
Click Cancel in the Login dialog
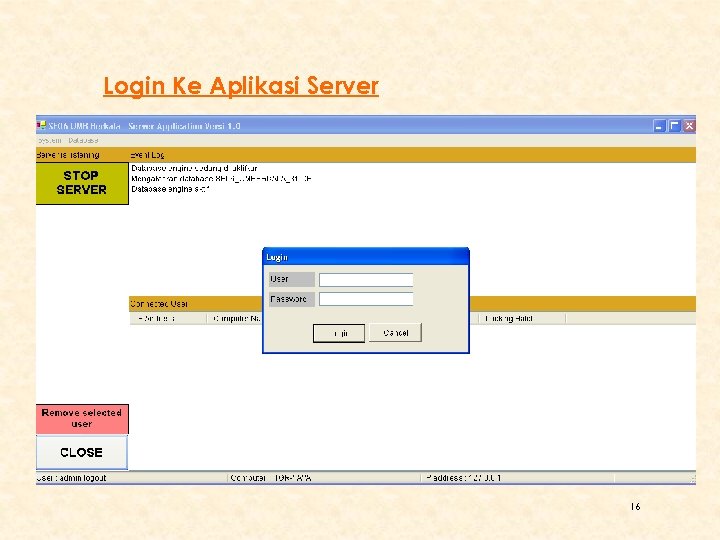pyautogui.click(x=395, y=333)
